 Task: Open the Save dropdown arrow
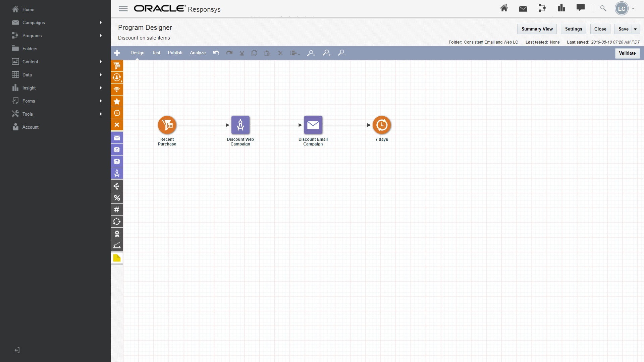635,29
